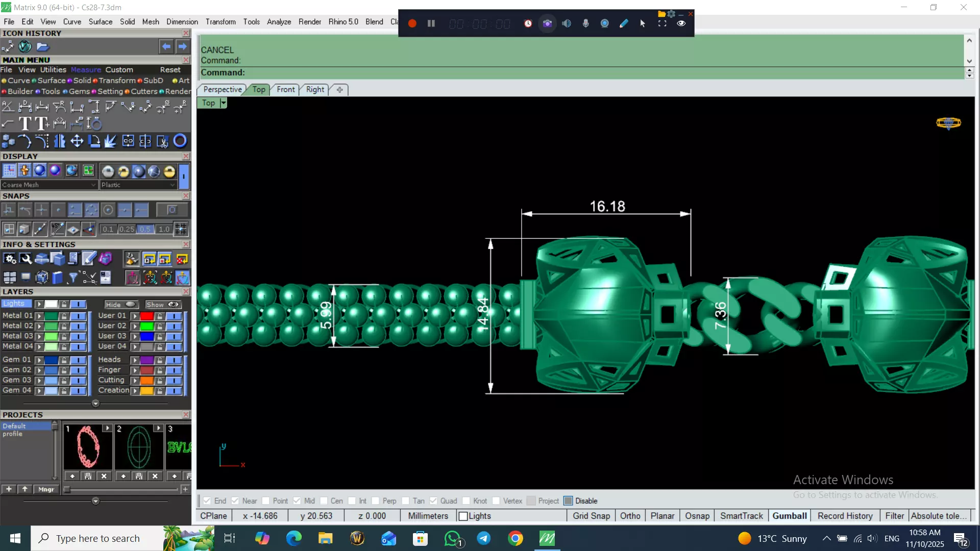Choose the gold material sphere
The height and width of the screenshot is (551, 980).
point(169,171)
